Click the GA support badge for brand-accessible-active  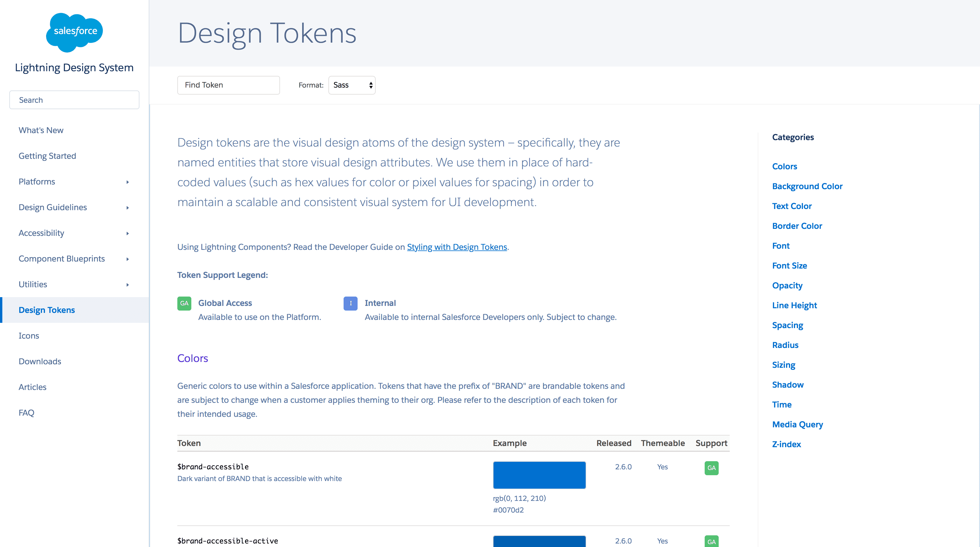(x=711, y=541)
